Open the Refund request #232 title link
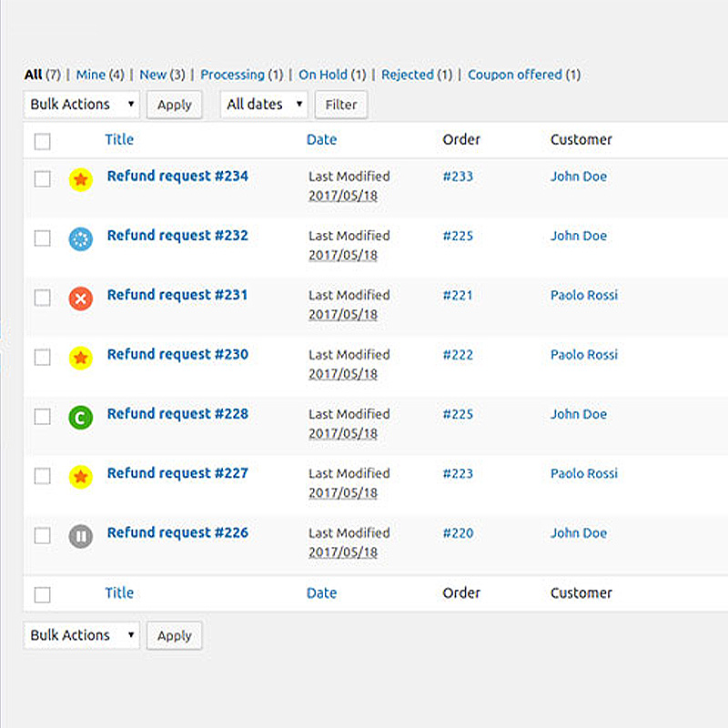The image size is (728, 728). coord(177,236)
